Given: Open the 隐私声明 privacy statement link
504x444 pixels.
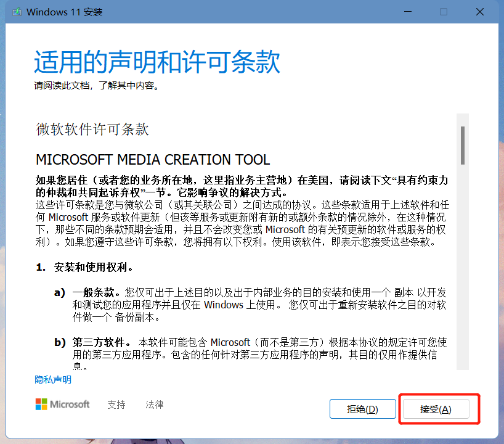Looking at the screenshot, I should point(53,380).
